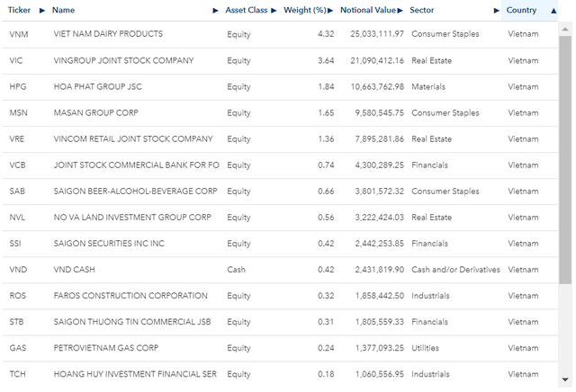Sort by the Name column header
Screen dimensions: 576x392
(x=63, y=10)
